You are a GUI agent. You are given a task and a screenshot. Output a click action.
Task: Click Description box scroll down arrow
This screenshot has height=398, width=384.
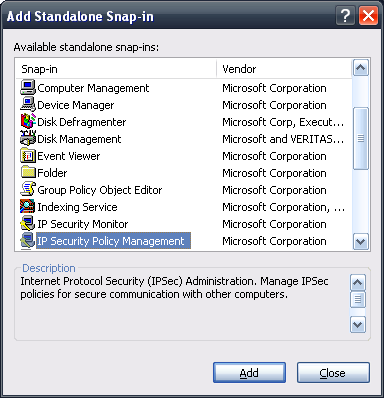pyautogui.click(x=358, y=325)
